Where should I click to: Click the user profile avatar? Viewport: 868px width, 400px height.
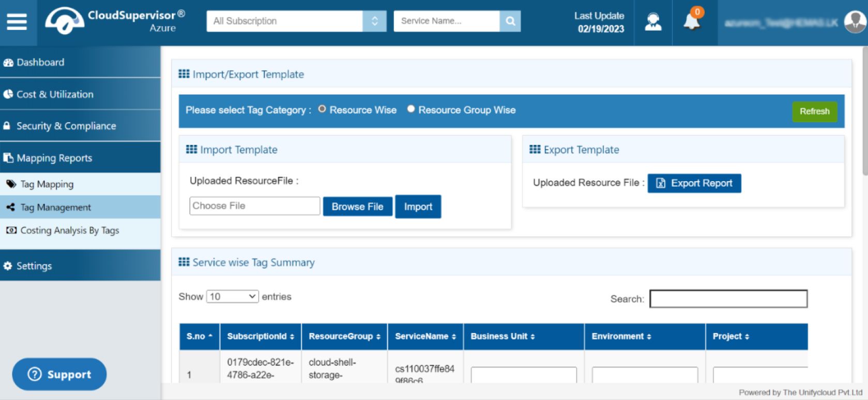(x=855, y=22)
